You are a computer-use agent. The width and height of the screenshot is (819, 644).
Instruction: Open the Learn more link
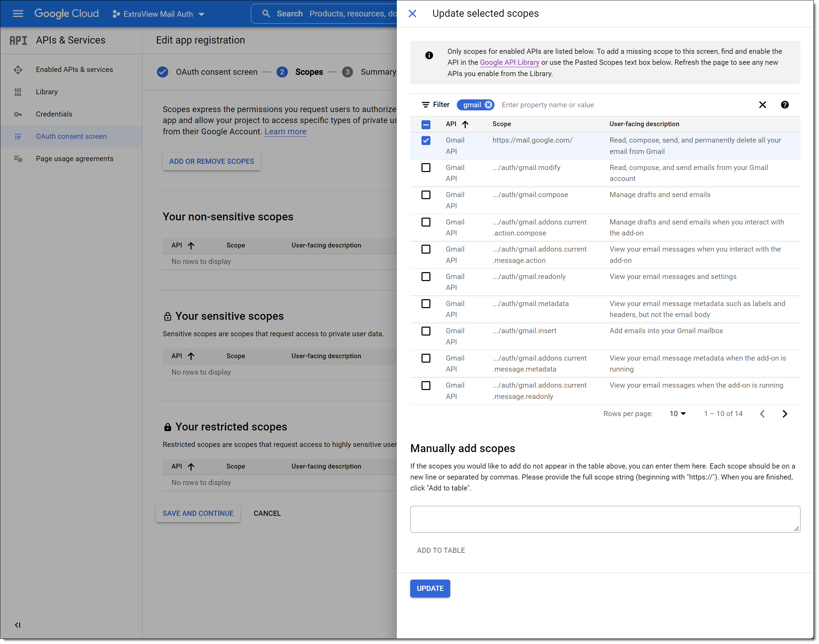285,132
